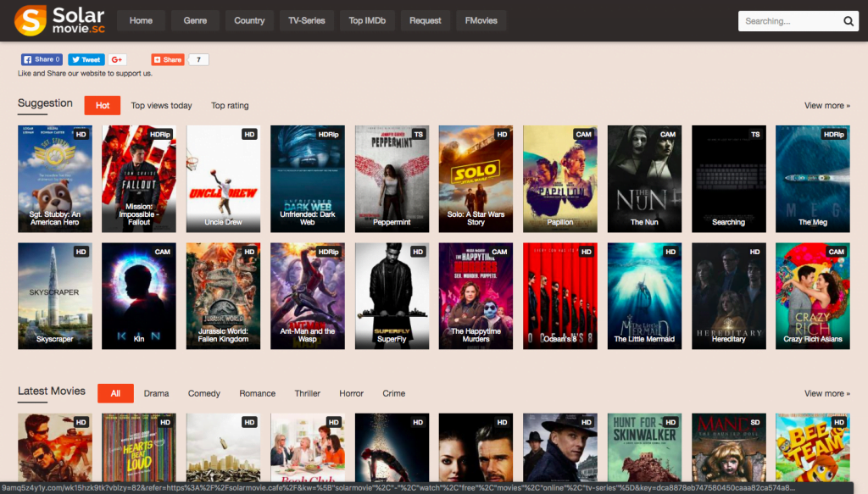Click the Request nav button
The height and width of the screenshot is (494, 868).
pos(425,20)
